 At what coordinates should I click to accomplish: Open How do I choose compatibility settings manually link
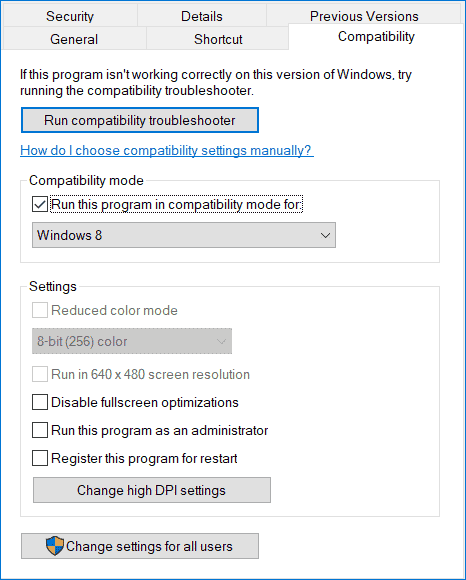(167, 150)
